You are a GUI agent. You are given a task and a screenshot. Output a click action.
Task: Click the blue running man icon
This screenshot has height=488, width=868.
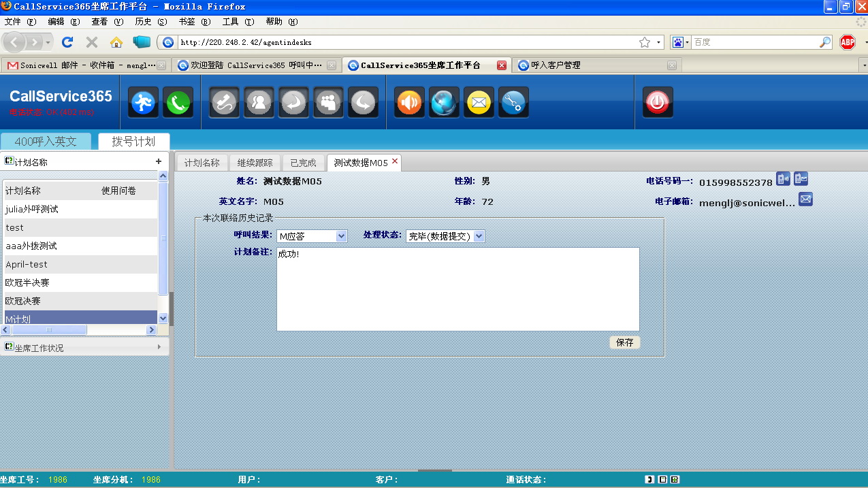coord(143,103)
